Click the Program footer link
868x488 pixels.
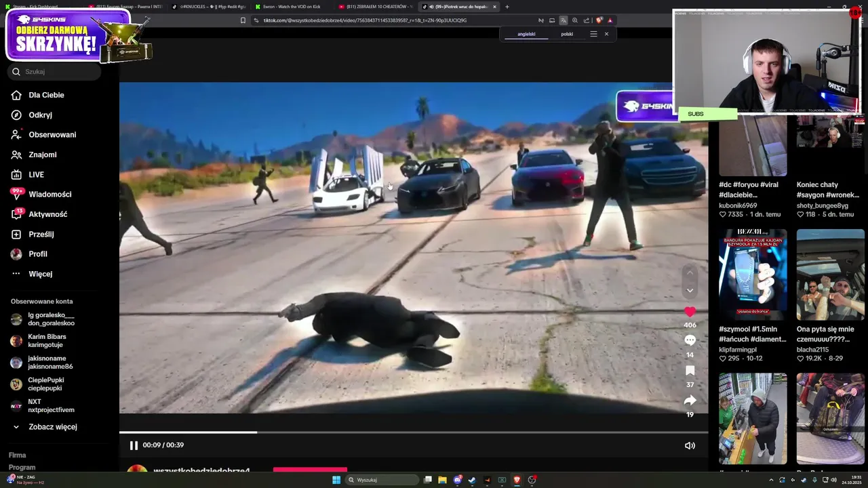pos(22,468)
